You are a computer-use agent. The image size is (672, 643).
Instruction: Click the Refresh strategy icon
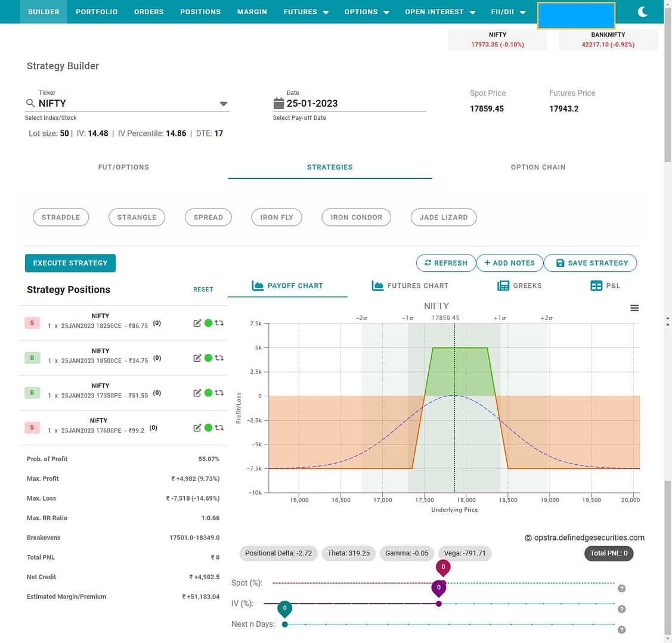pyautogui.click(x=428, y=263)
